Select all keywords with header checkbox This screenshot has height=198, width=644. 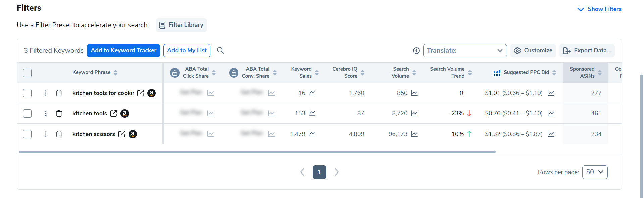click(28, 73)
